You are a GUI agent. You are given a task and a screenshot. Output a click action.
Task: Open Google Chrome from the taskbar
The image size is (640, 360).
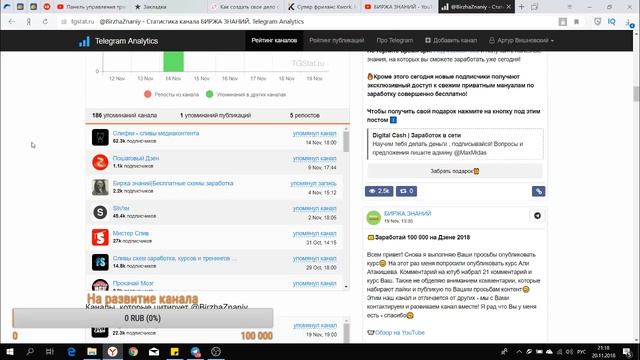tap(133, 351)
